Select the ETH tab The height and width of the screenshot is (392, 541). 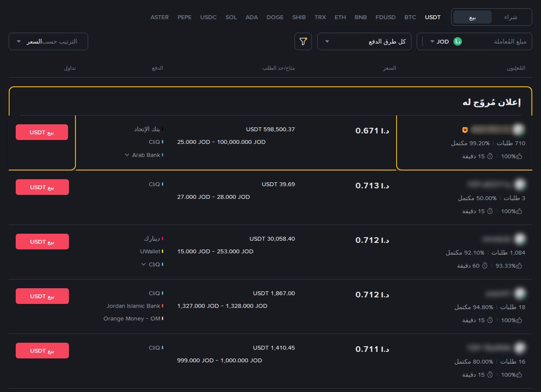click(340, 17)
